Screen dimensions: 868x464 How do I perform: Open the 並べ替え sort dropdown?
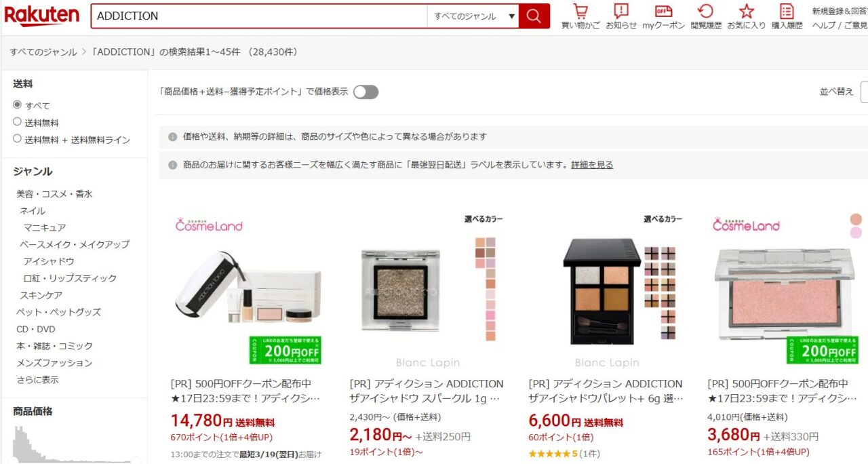coord(864,92)
